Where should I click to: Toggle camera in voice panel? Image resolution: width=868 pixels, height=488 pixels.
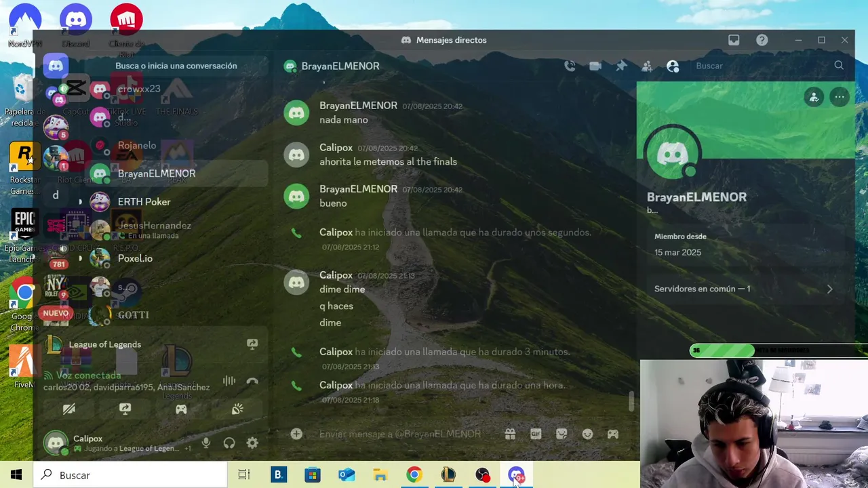pos(69,409)
